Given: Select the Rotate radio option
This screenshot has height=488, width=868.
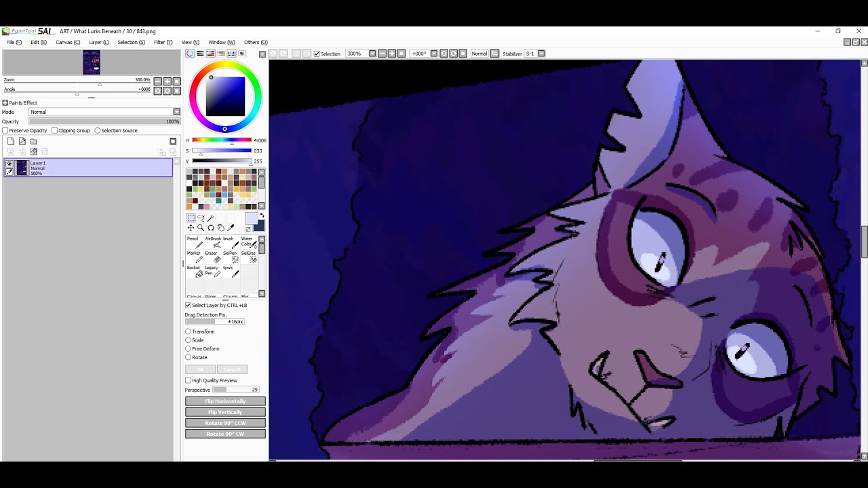Looking at the screenshot, I should pyautogui.click(x=189, y=357).
